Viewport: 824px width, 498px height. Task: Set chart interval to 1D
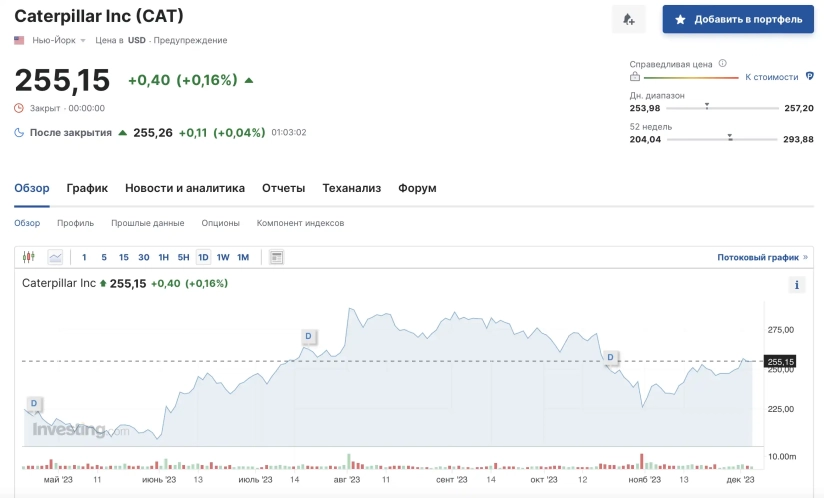203,257
